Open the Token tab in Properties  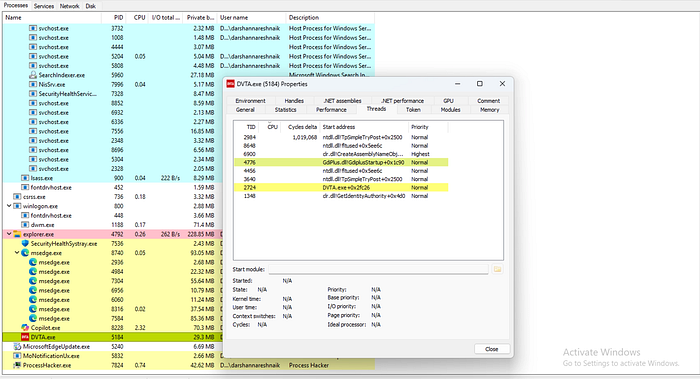pyautogui.click(x=413, y=109)
